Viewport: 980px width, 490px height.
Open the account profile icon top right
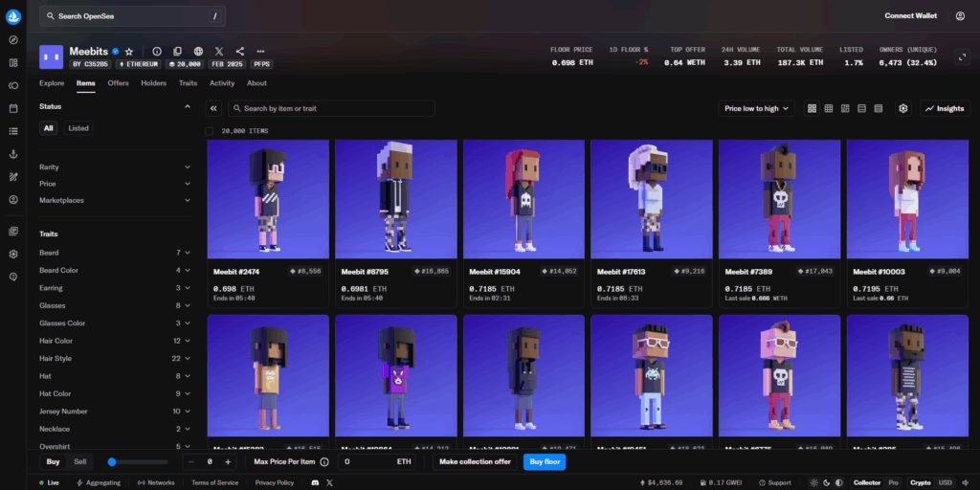point(960,16)
